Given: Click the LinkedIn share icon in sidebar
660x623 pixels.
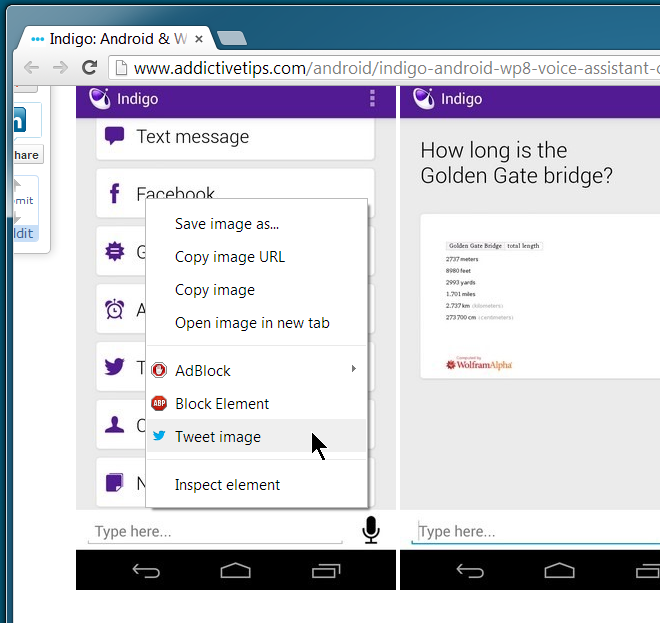Looking at the screenshot, I should coord(19,119).
